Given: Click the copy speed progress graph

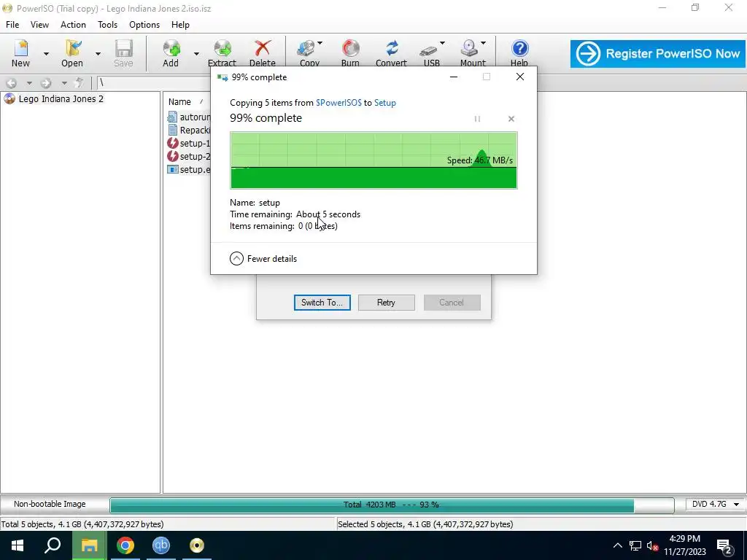Looking at the screenshot, I should pos(373,160).
